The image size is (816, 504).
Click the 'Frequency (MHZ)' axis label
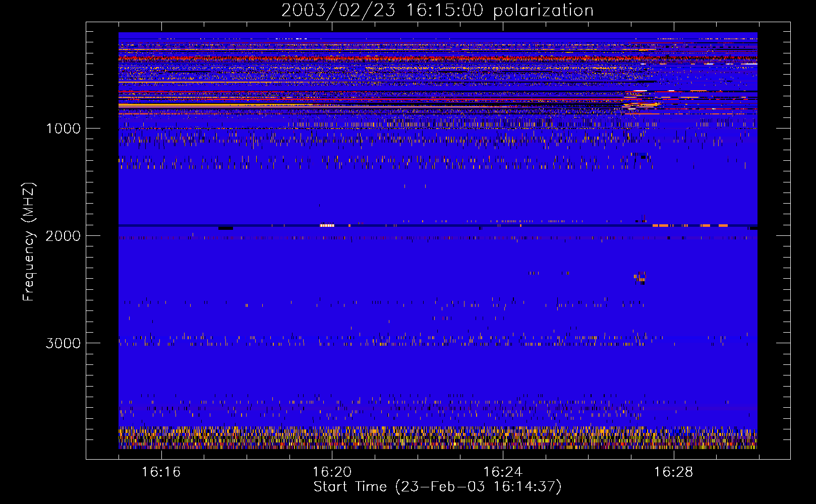point(29,242)
